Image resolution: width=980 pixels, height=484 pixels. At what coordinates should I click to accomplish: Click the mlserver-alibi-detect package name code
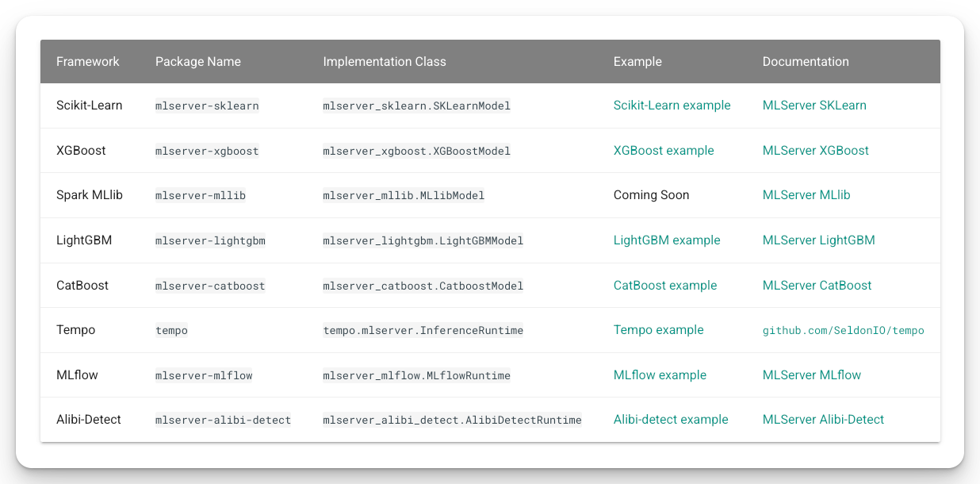click(x=224, y=420)
